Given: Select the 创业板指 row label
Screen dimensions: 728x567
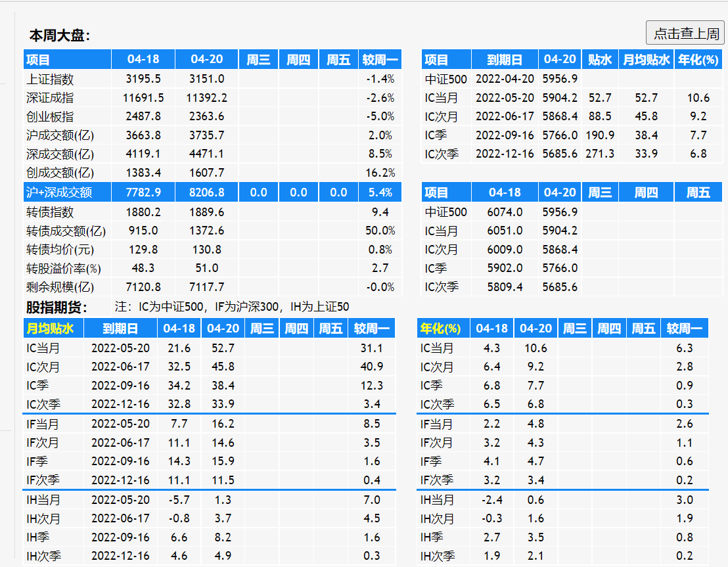Looking at the screenshot, I should [x=50, y=116].
